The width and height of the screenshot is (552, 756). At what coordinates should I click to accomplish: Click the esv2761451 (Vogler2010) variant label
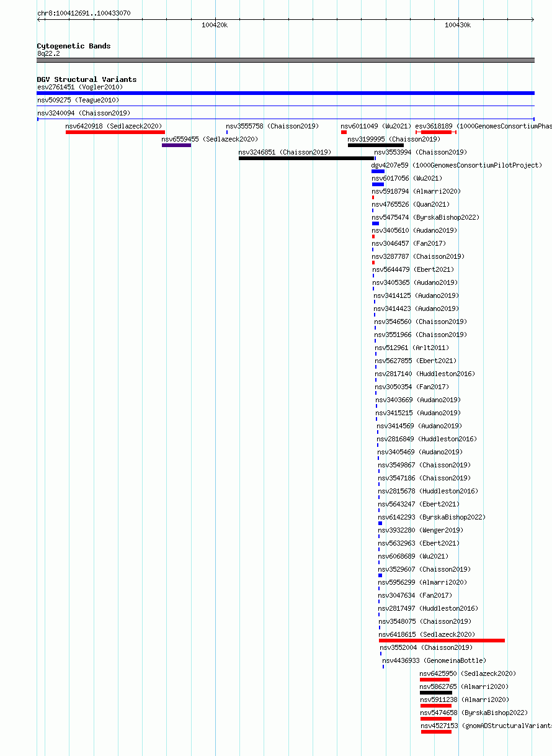coord(80,87)
